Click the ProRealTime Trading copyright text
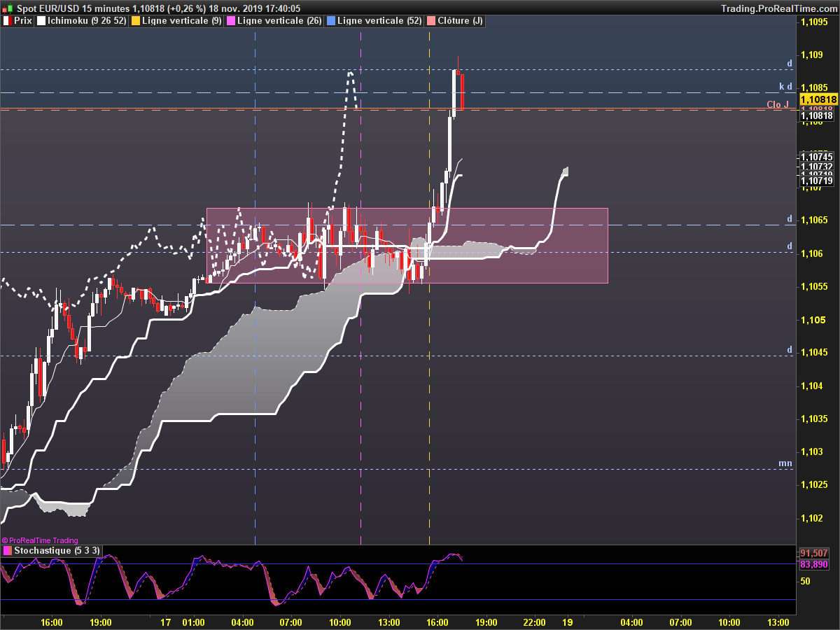Image resolution: width=840 pixels, height=630 pixels. (x=39, y=540)
